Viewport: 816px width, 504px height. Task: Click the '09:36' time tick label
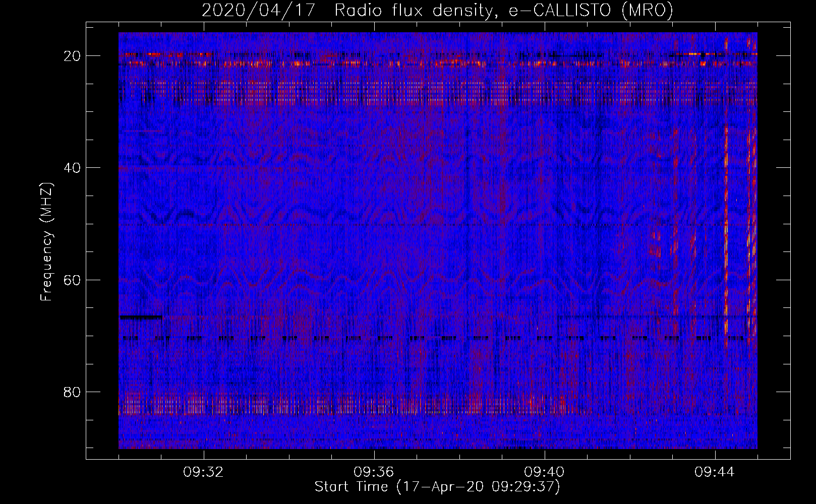point(374,472)
